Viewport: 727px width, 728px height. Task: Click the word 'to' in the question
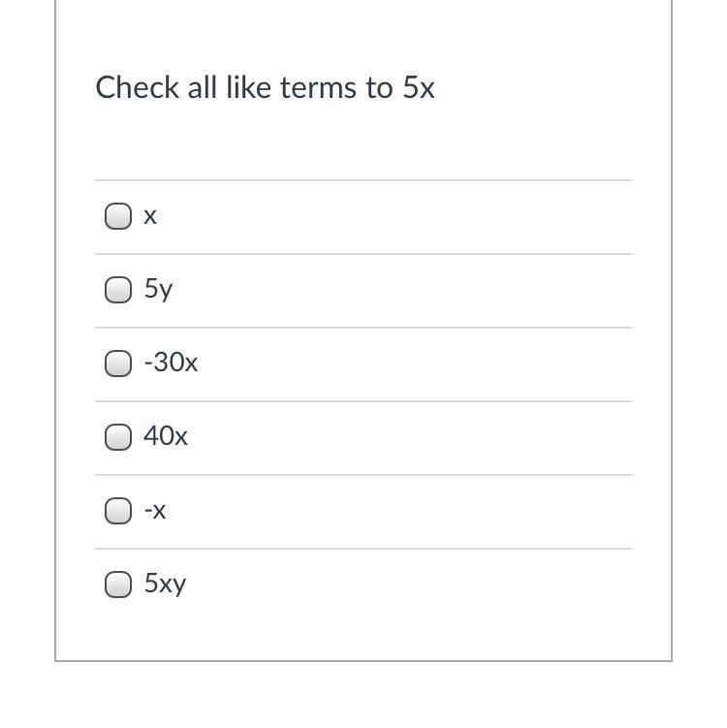[x=379, y=87]
